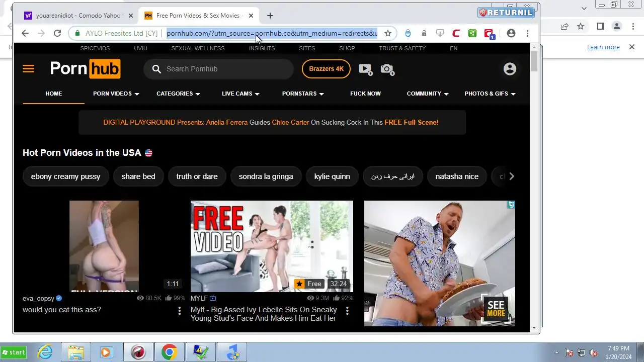The width and height of the screenshot is (644, 362).
Task: Open the file explorer folder from the taskbar
Action: 76,352
